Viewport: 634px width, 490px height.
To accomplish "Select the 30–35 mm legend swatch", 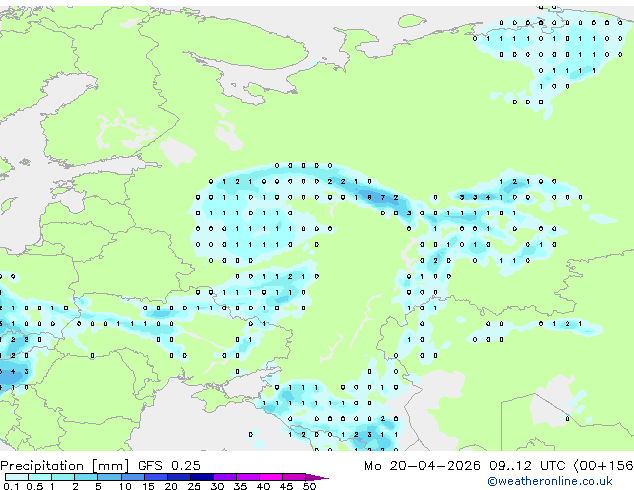I will point(224,477).
